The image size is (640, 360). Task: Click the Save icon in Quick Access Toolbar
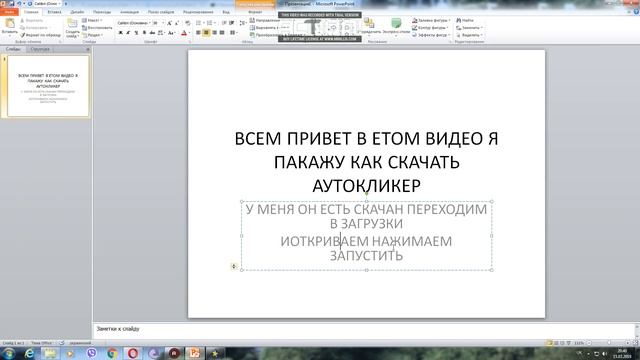point(11,4)
